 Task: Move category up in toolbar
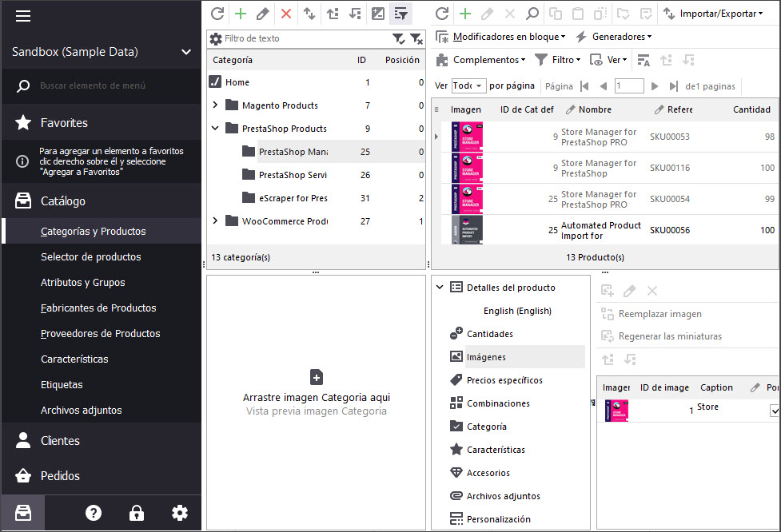333,14
